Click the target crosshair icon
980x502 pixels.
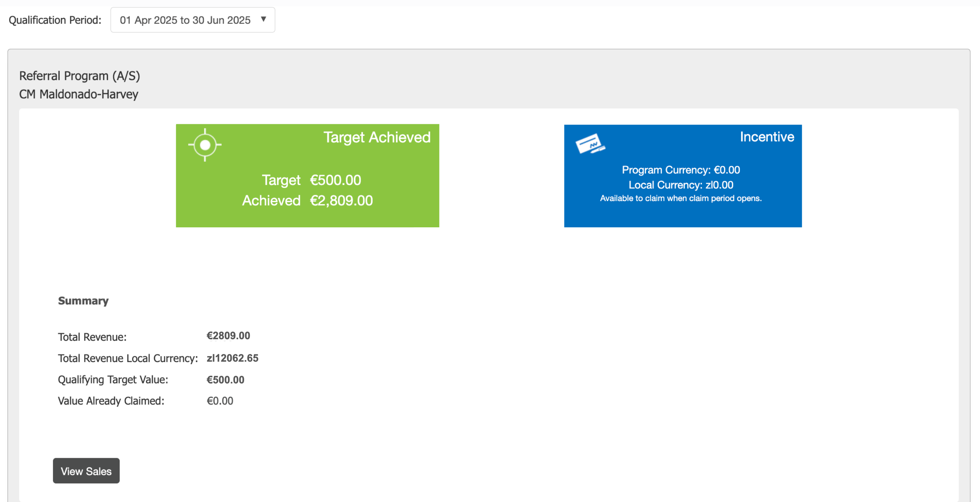[205, 145]
